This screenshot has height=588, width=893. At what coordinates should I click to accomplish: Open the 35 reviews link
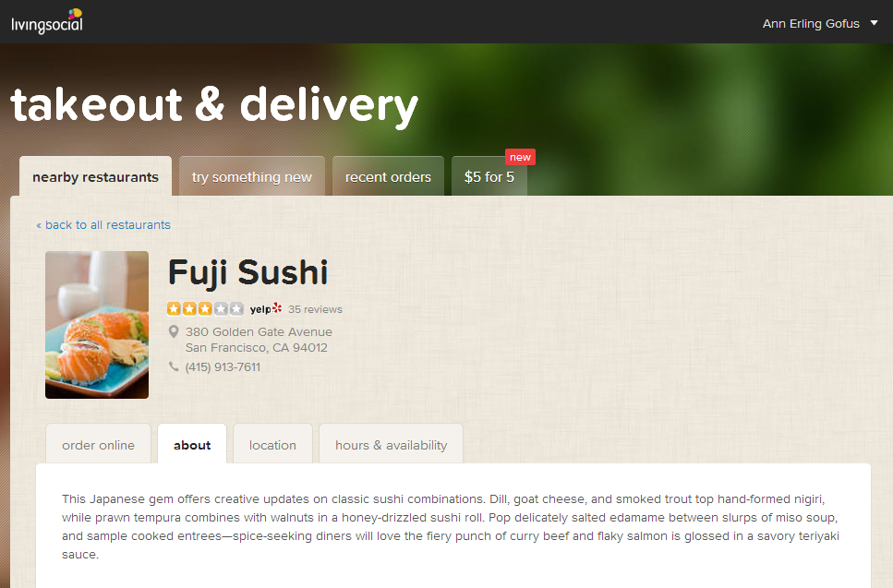315,309
